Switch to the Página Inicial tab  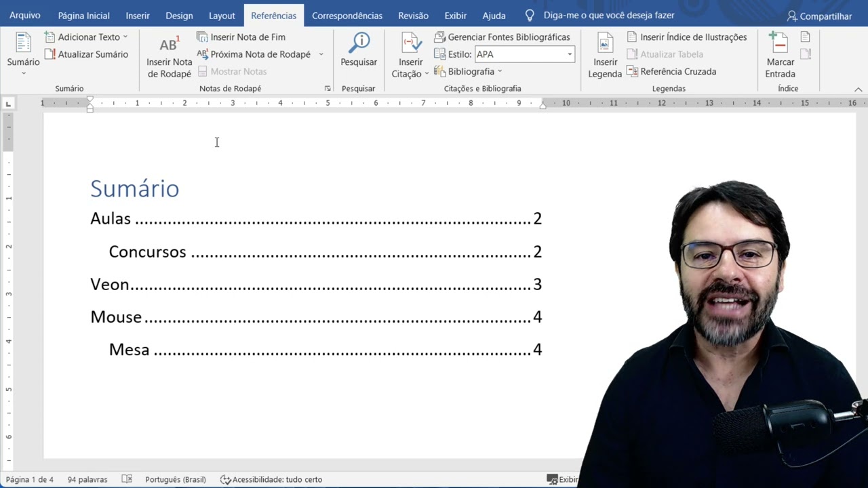click(x=84, y=16)
